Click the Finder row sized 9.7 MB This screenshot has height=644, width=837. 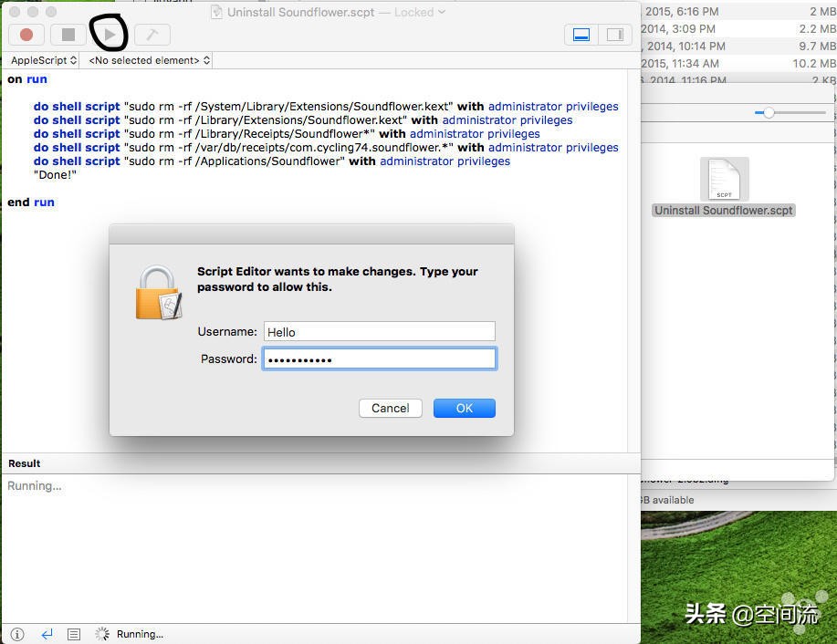(x=738, y=46)
